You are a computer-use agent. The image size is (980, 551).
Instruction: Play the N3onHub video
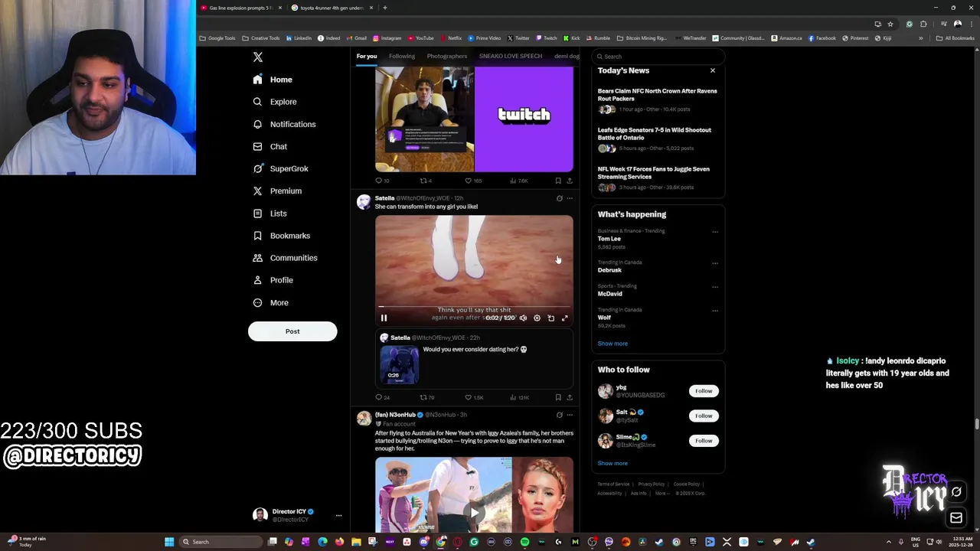pos(474,513)
